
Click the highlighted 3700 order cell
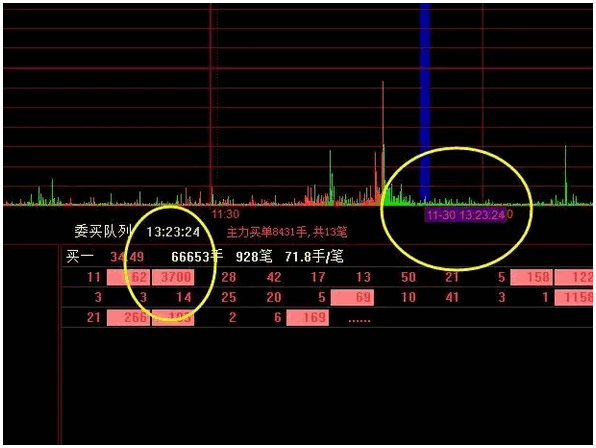[x=173, y=277]
